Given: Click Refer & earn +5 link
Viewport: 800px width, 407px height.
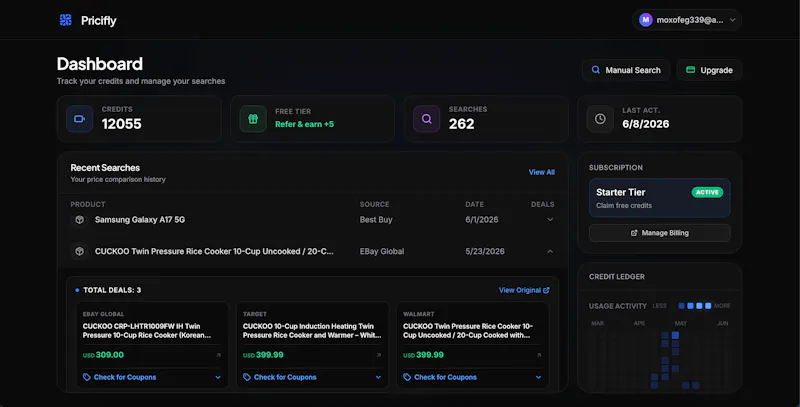Looking at the screenshot, I should coord(305,124).
